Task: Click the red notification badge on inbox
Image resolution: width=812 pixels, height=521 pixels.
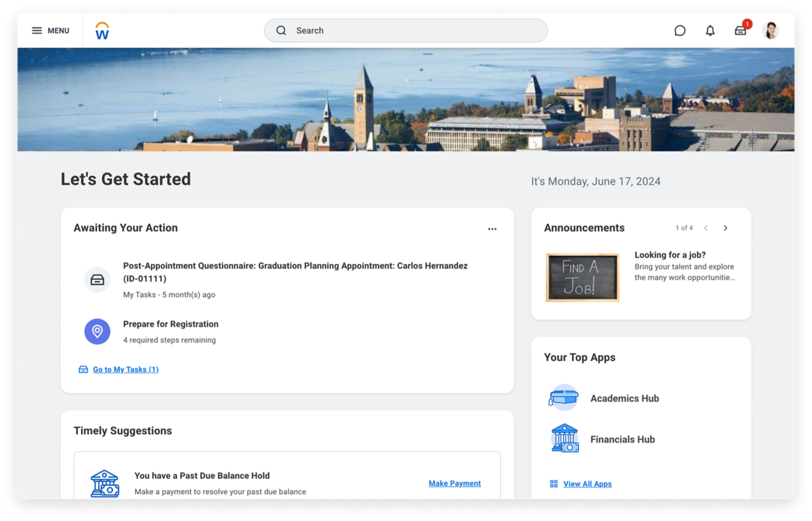Action: point(747,24)
